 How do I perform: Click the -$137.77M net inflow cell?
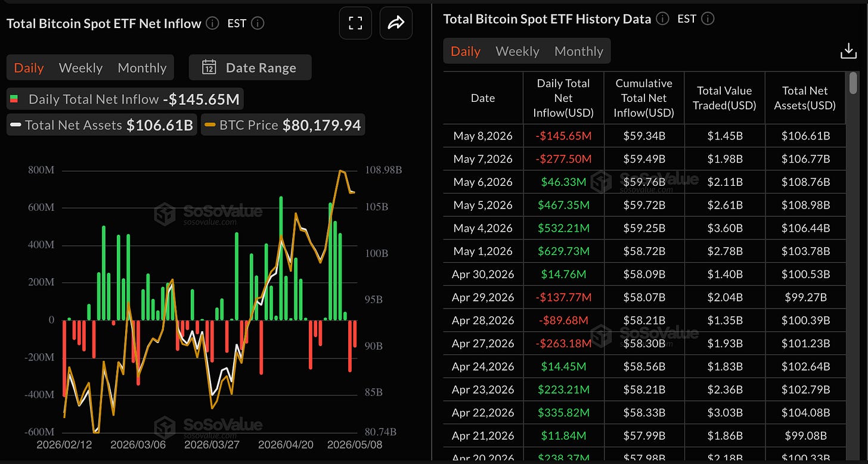(563, 297)
